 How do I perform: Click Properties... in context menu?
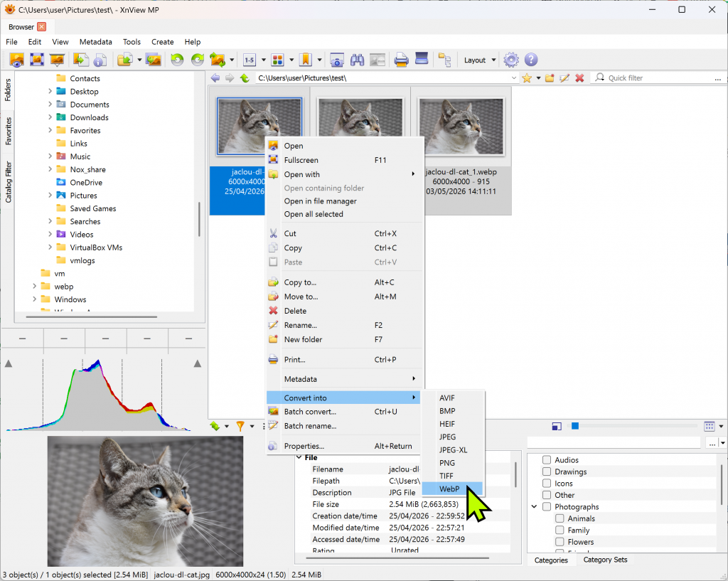coord(343,446)
